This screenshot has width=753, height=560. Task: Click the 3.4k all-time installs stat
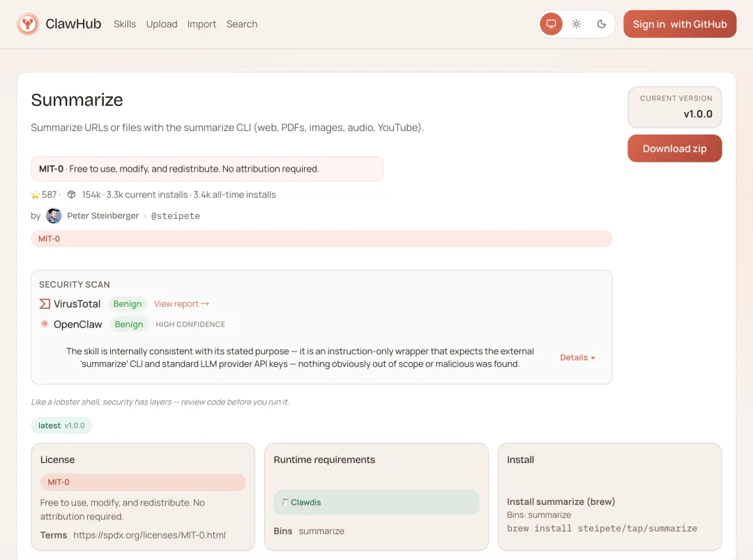coord(235,195)
